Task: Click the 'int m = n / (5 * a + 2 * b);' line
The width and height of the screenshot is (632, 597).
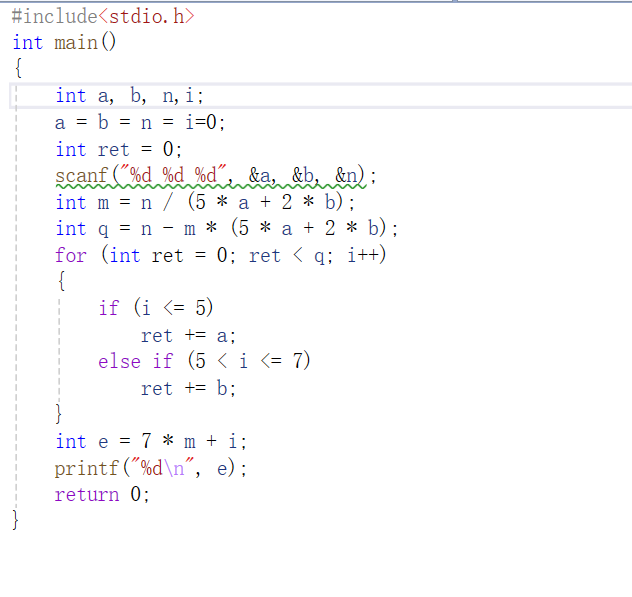Action: pos(205,202)
